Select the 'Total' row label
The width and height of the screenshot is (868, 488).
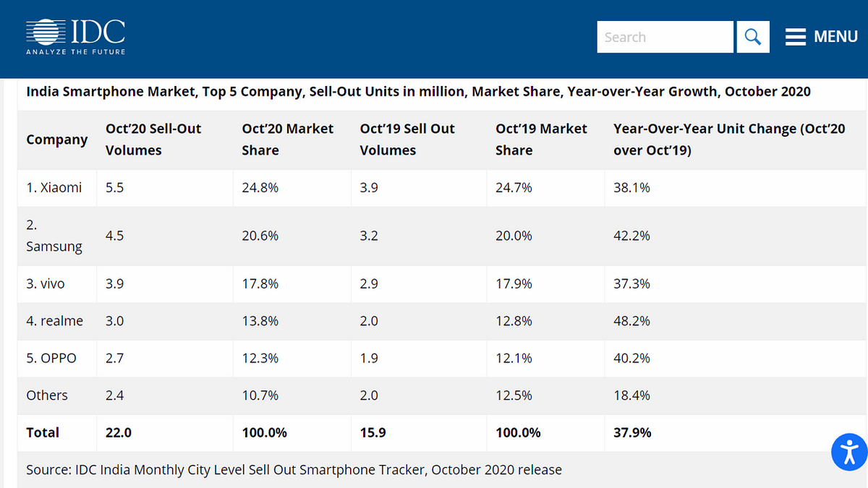pos(43,432)
